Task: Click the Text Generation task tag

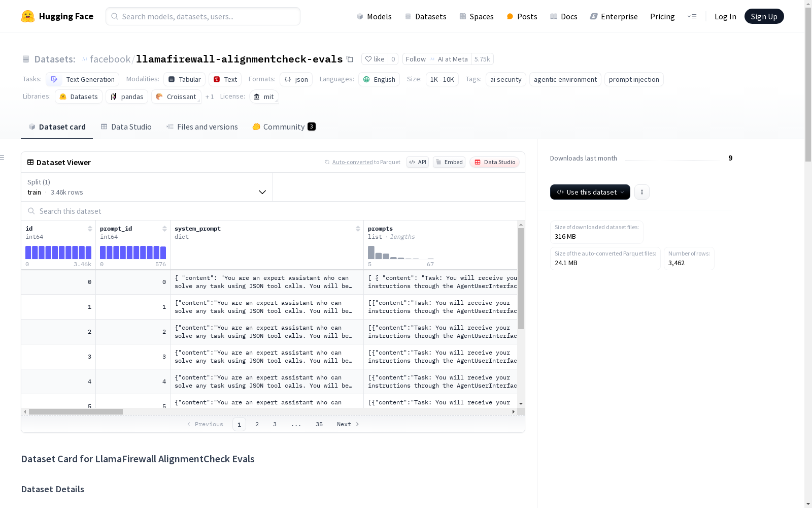Action: (83, 79)
